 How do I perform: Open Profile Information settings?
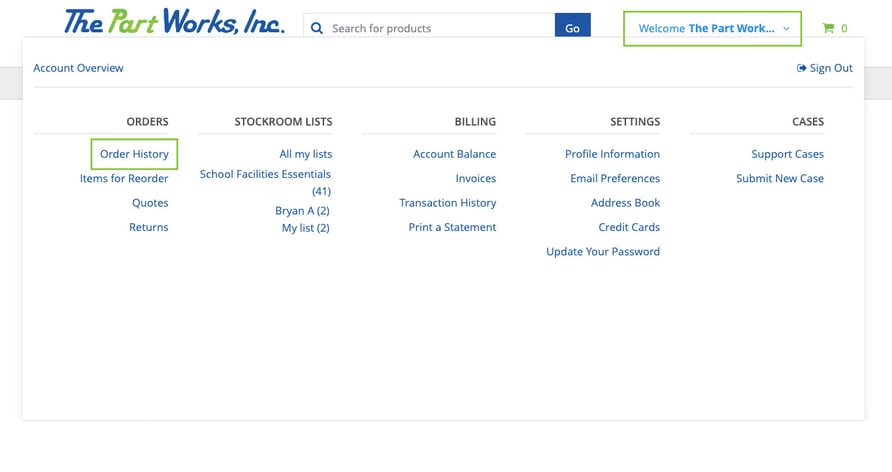pyautogui.click(x=612, y=154)
